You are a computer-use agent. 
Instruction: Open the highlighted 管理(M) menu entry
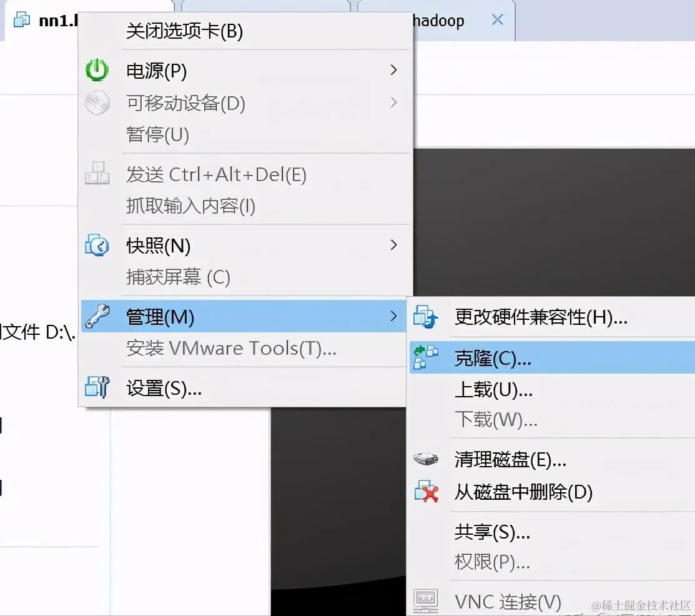pos(244,316)
